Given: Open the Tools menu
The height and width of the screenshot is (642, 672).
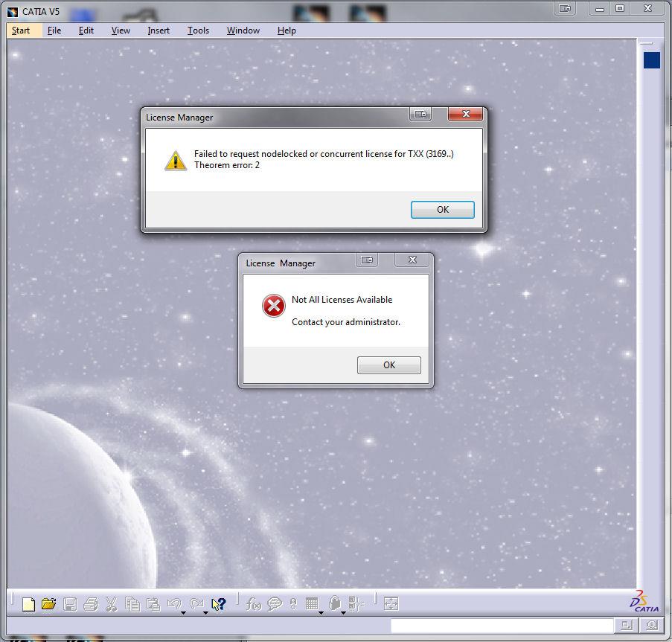Looking at the screenshot, I should (x=198, y=31).
